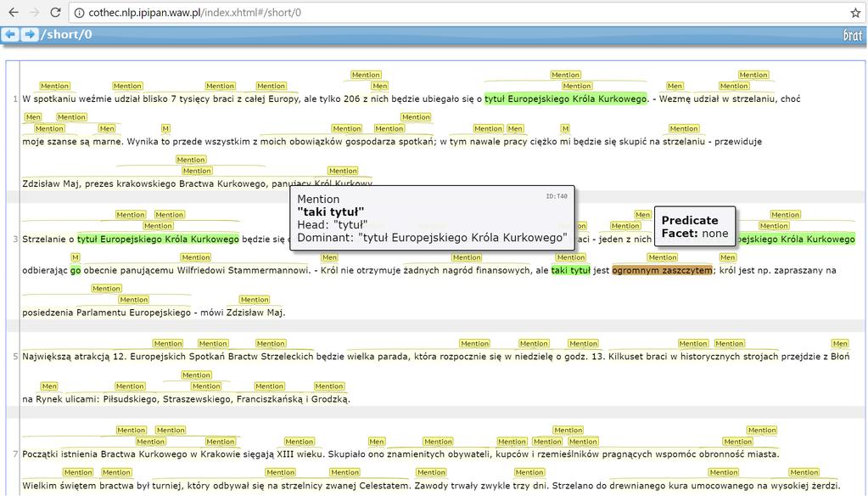Image resolution: width=868 pixels, height=496 pixels.
Task: Click the name "Wilfriedowi Stammermannowi"
Action: point(244,270)
